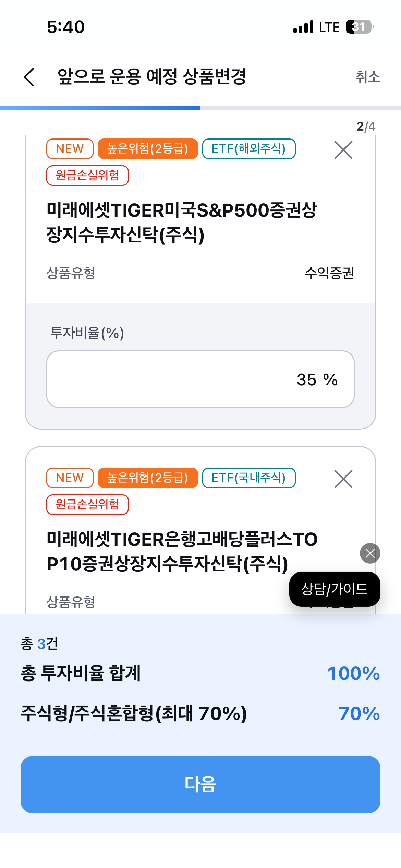Tap the 총 투자비율 합계 100% value
The height and width of the screenshot is (868, 401).
[353, 673]
